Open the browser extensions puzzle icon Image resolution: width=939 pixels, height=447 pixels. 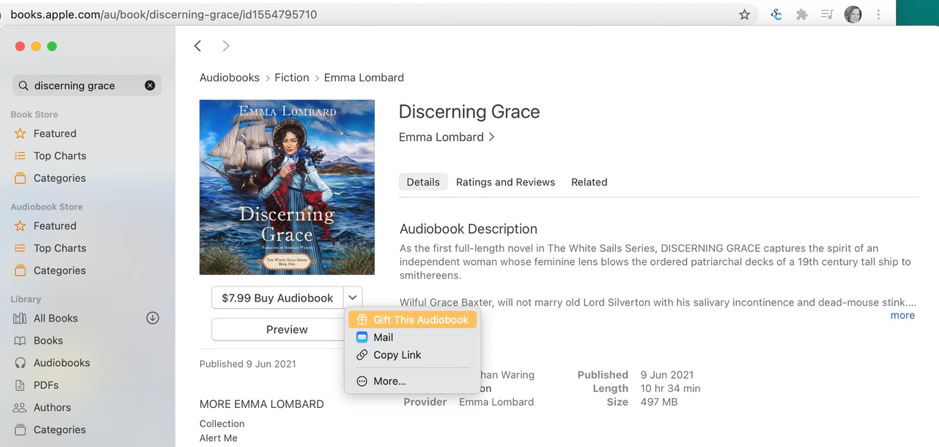point(801,14)
